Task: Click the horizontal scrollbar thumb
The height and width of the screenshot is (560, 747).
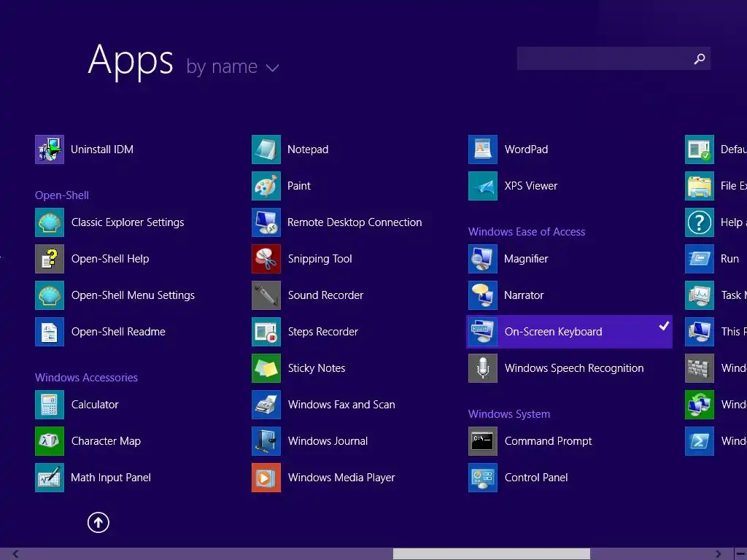Action: click(x=492, y=554)
